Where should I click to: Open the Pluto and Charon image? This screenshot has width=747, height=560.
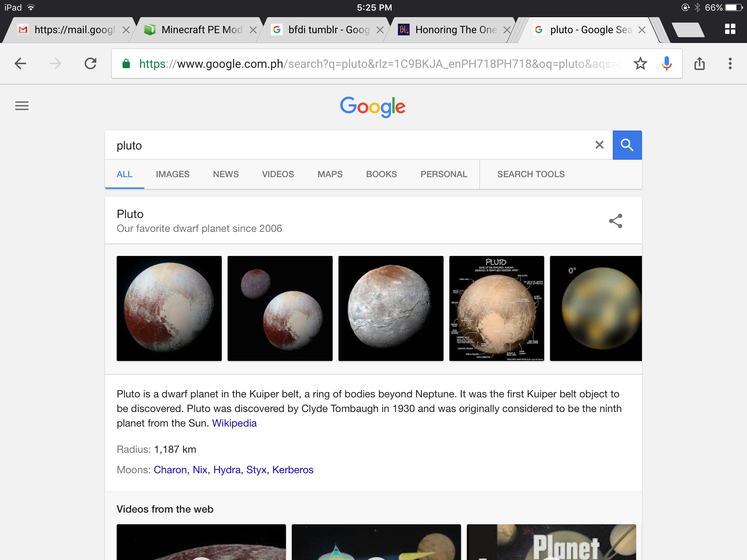(280, 308)
